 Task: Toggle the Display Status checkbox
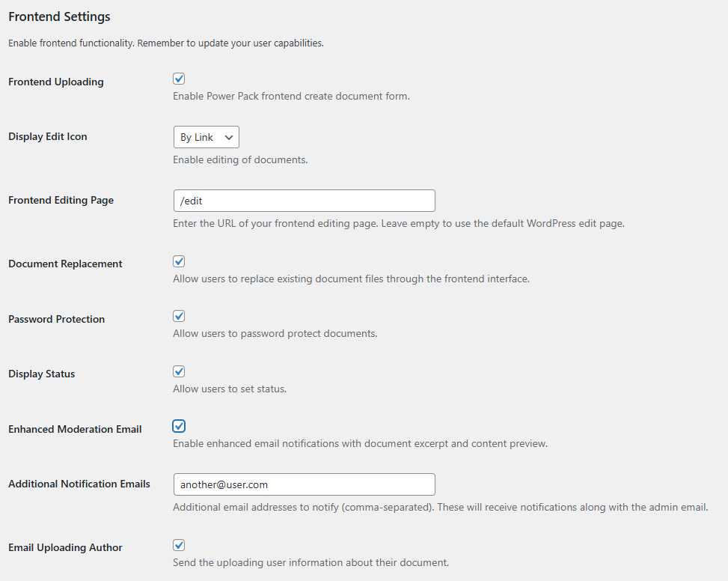coord(179,371)
